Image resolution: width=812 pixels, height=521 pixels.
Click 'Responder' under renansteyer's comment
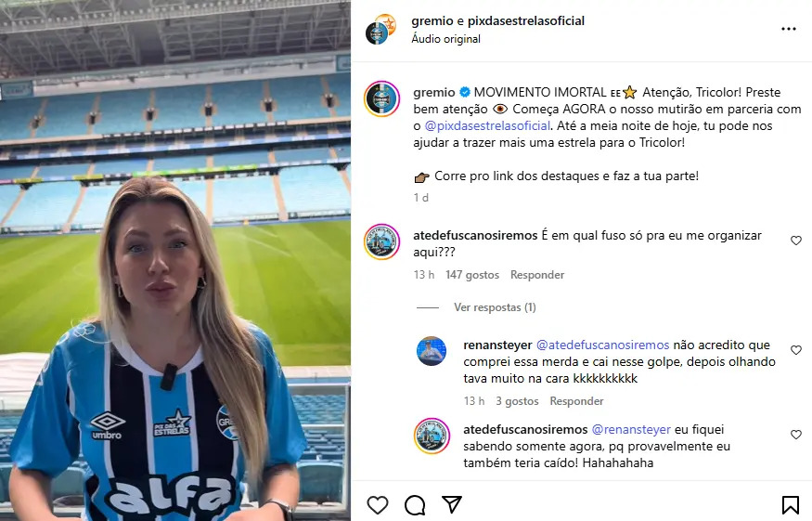[576, 401]
